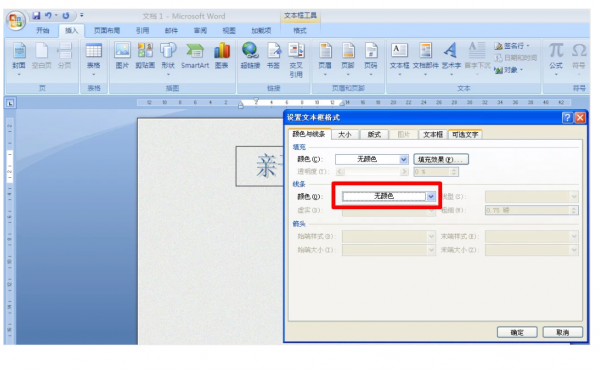Insert a SmartArt graphic
The image size is (600, 370).
click(x=195, y=57)
